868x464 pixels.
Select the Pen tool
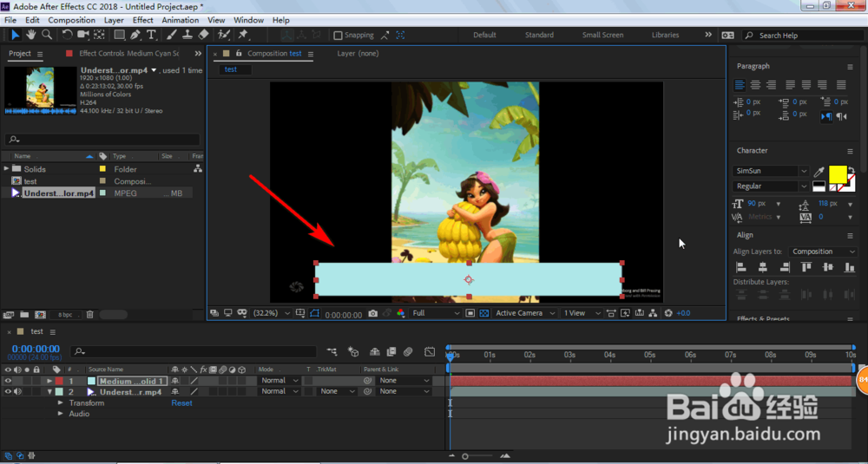(x=135, y=35)
